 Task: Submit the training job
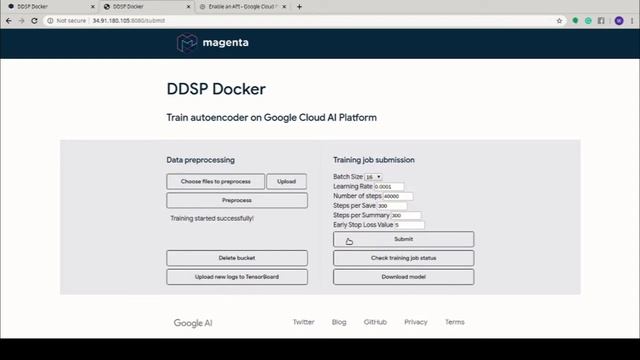coord(403,239)
